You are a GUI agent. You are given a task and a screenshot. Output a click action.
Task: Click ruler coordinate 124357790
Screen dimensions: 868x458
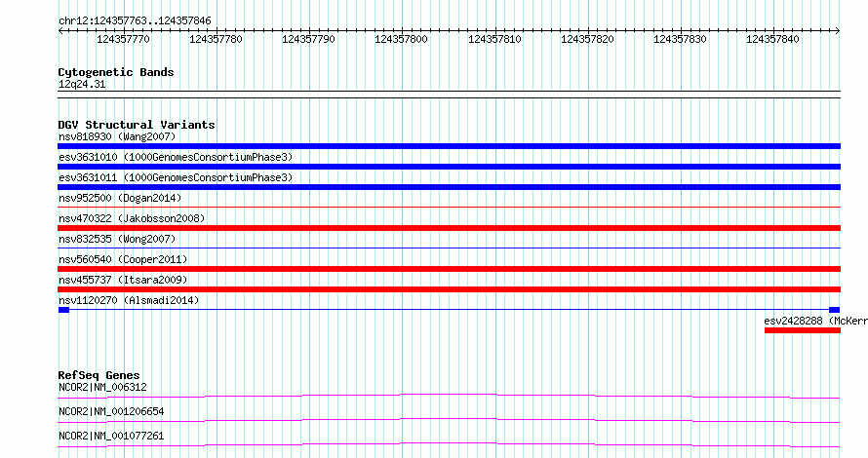click(x=308, y=39)
